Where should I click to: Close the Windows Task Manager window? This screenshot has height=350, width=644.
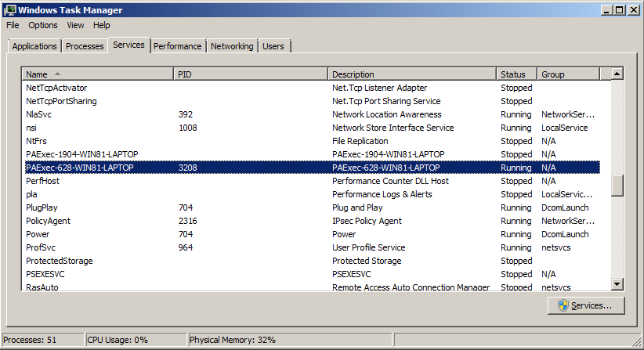click(634, 10)
